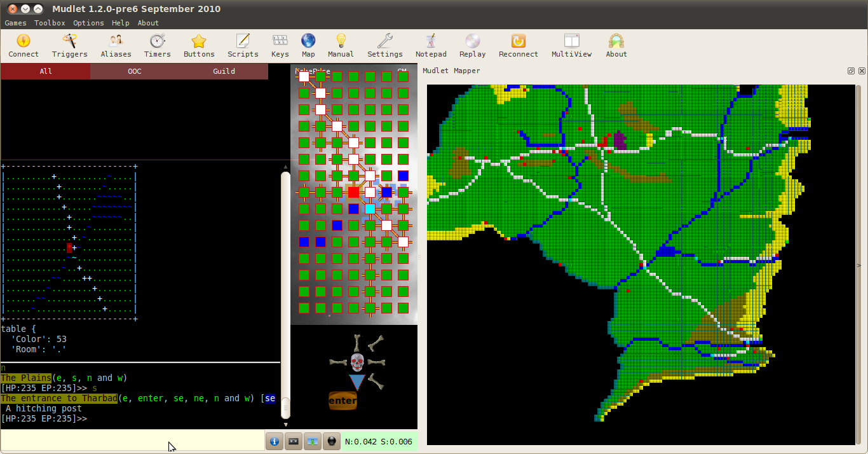Open the Options menu
This screenshot has height=454, width=868.
88,23
